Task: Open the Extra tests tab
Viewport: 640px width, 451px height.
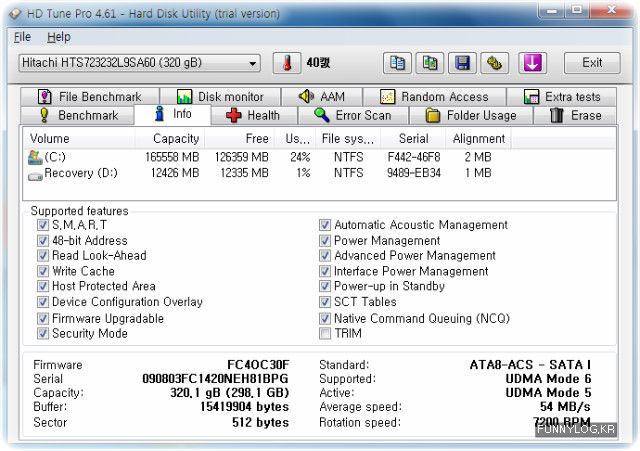Action: click(x=562, y=97)
